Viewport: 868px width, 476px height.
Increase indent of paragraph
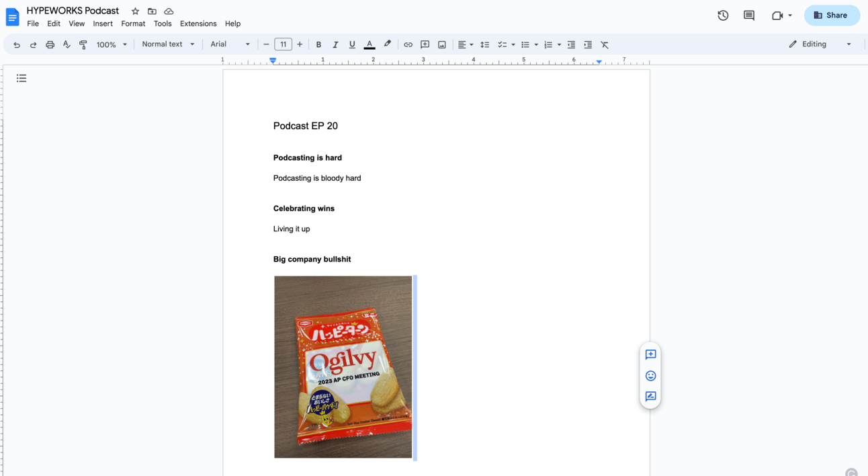588,44
